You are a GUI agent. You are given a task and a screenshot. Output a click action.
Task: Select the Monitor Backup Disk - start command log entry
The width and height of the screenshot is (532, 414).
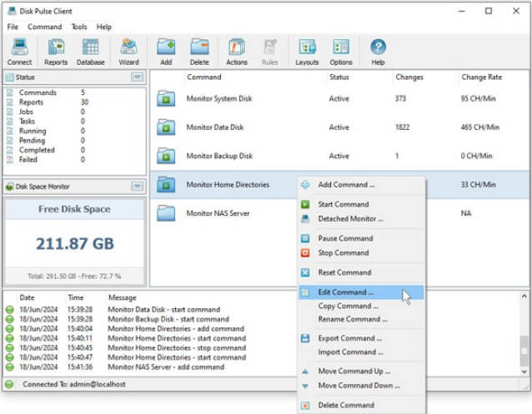point(168,319)
